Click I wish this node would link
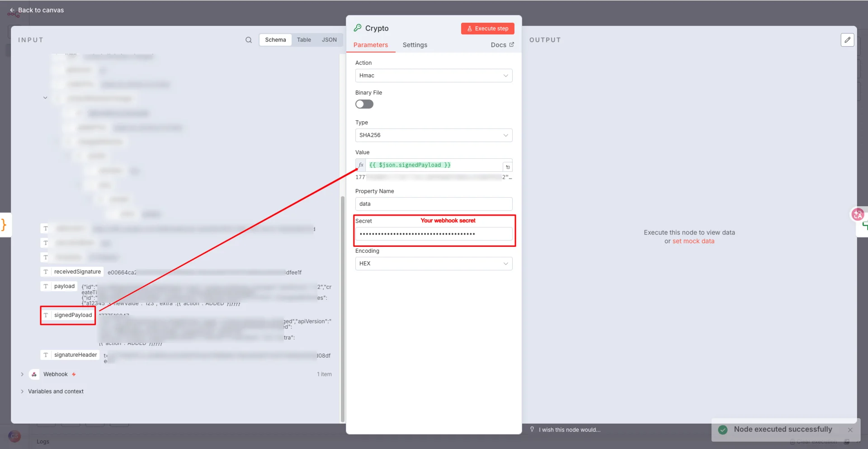Screen dimensions: 868x449 (x=570, y=430)
